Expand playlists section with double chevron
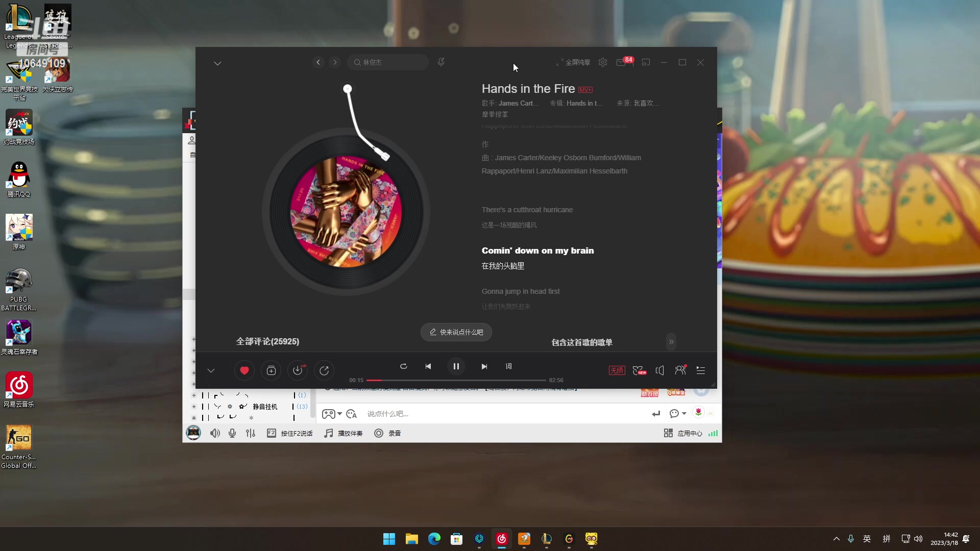The height and width of the screenshot is (551, 980). [x=671, y=342]
